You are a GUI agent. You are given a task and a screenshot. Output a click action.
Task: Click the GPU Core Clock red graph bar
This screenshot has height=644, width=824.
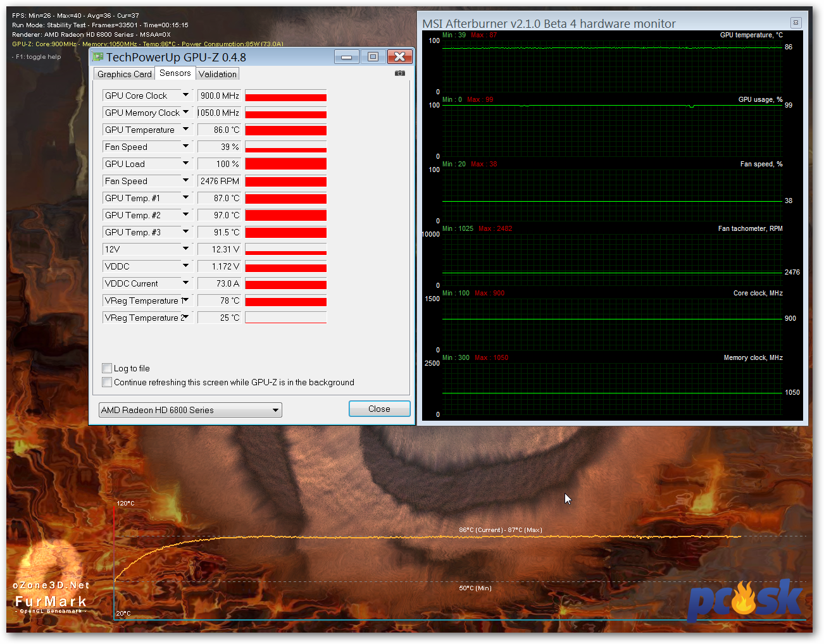pos(286,96)
